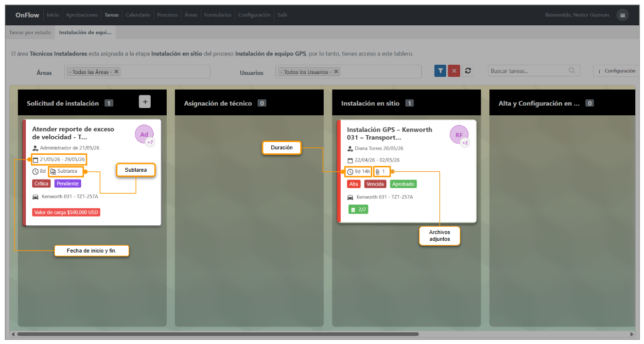Open the Formularios menu item
The height and width of the screenshot is (344, 644).
point(218,15)
